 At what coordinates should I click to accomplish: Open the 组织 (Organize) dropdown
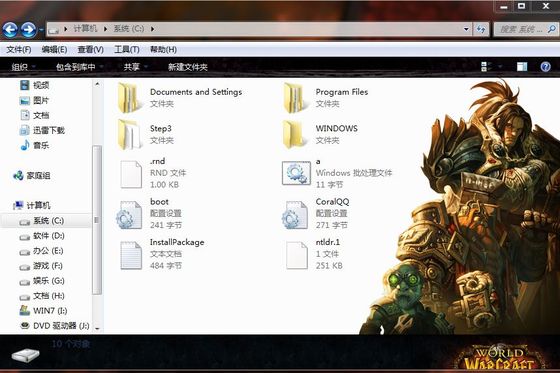point(23,67)
